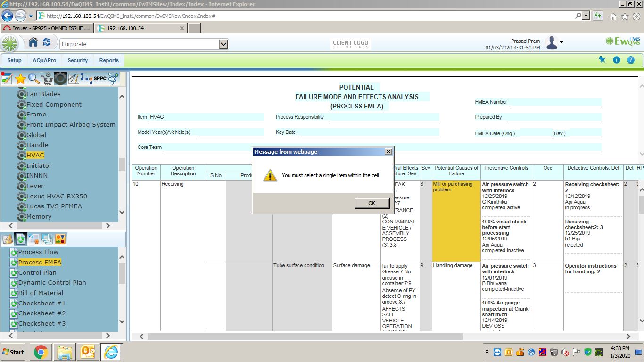644x362 pixels.
Task: Click the blue help question icon
Action: pyautogui.click(x=631, y=60)
